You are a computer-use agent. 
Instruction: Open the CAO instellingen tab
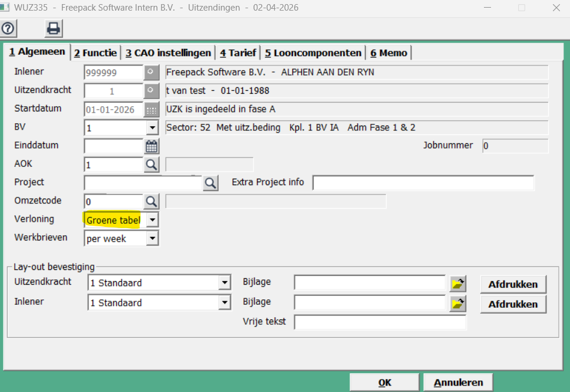[168, 53]
